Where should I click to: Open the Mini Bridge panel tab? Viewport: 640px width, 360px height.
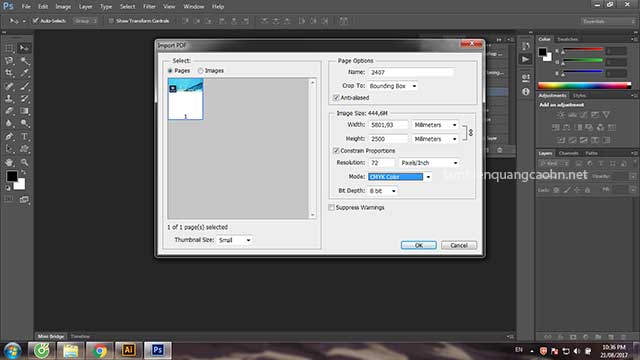[x=51, y=337]
